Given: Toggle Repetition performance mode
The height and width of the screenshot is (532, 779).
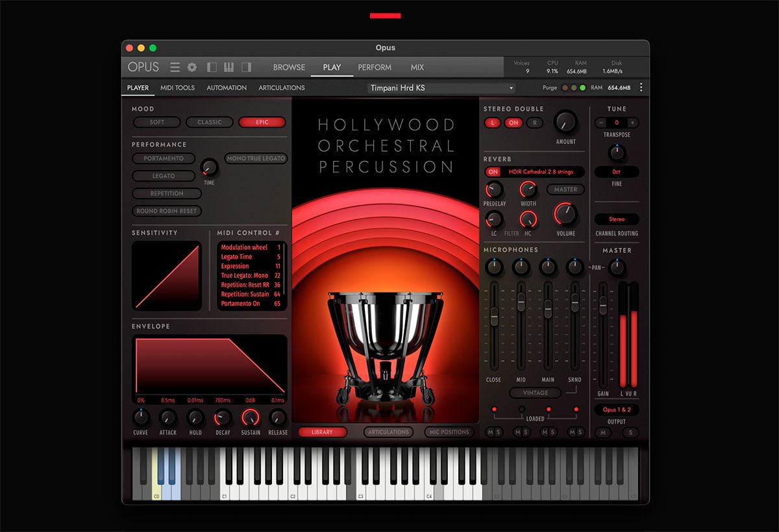Looking at the screenshot, I should coord(167,193).
